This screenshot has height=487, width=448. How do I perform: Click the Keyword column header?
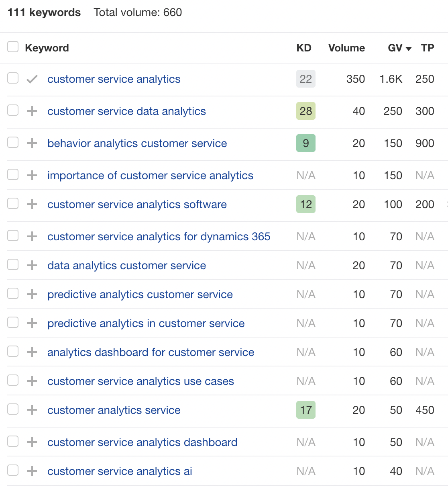pos(47,48)
